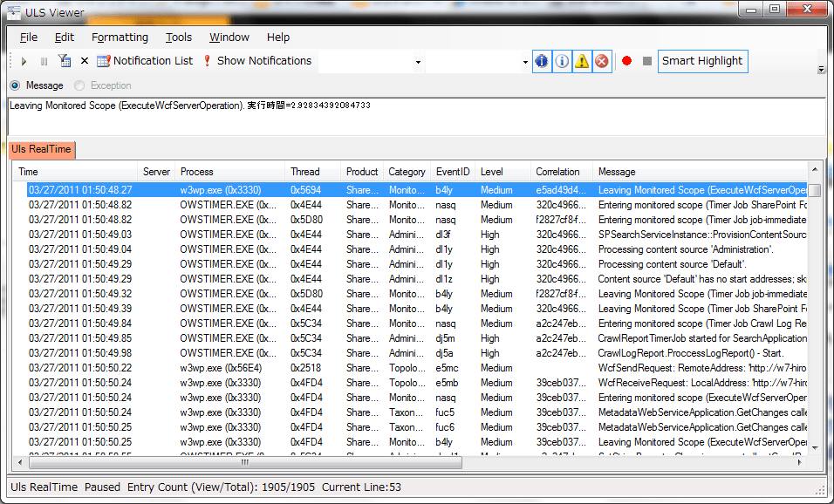Image resolution: width=834 pixels, height=504 pixels.
Task: Open the first filter combo box
Action: [x=418, y=61]
